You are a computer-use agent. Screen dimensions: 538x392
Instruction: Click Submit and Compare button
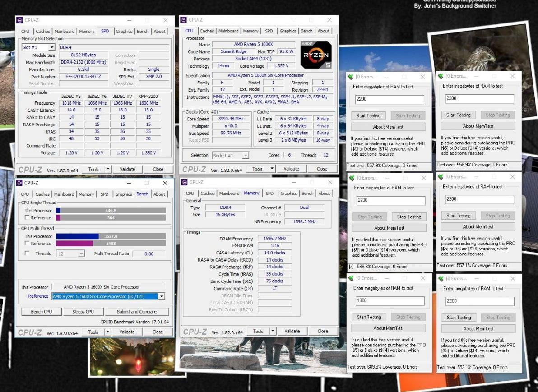137,312
